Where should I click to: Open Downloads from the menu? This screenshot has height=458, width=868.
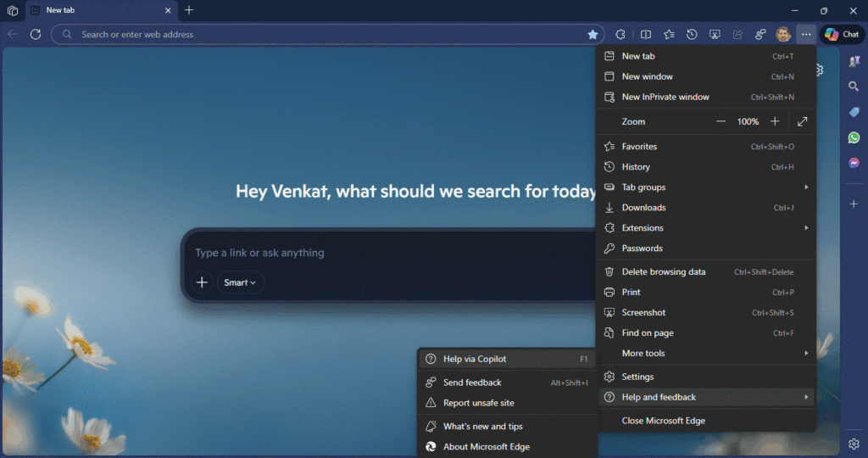click(706, 208)
